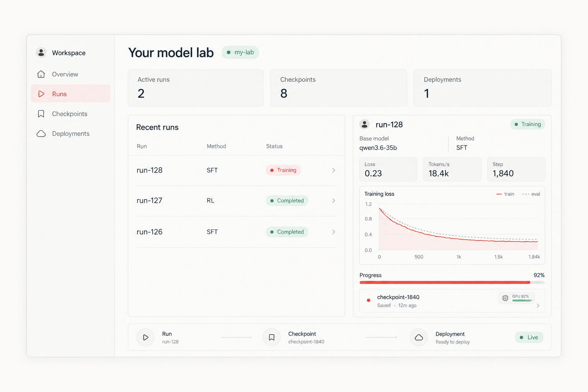Switch to Checkpoints in the sidebar
The height and width of the screenshot is (392, 588).
click(71, 114)
